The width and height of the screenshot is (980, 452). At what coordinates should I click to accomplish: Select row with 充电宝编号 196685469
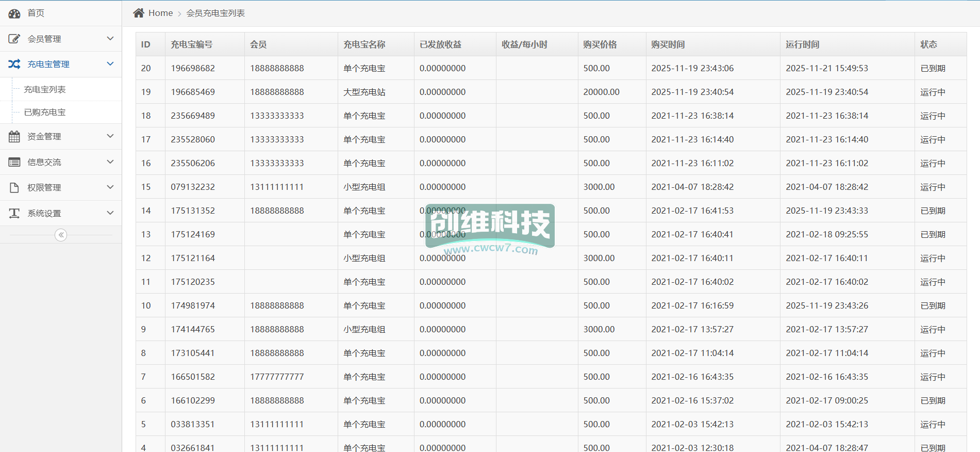click(193, 92)
